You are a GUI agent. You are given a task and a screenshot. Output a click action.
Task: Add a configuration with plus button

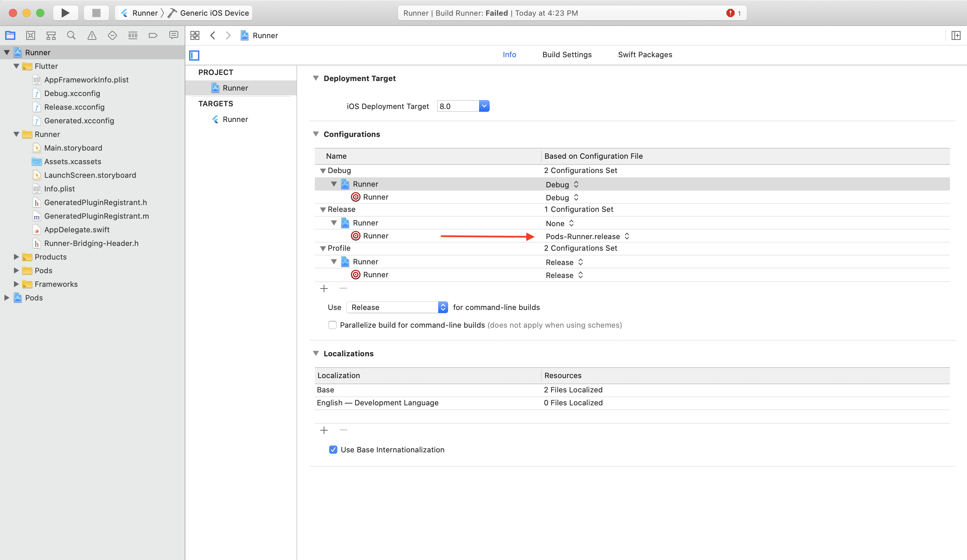(324, 289)
